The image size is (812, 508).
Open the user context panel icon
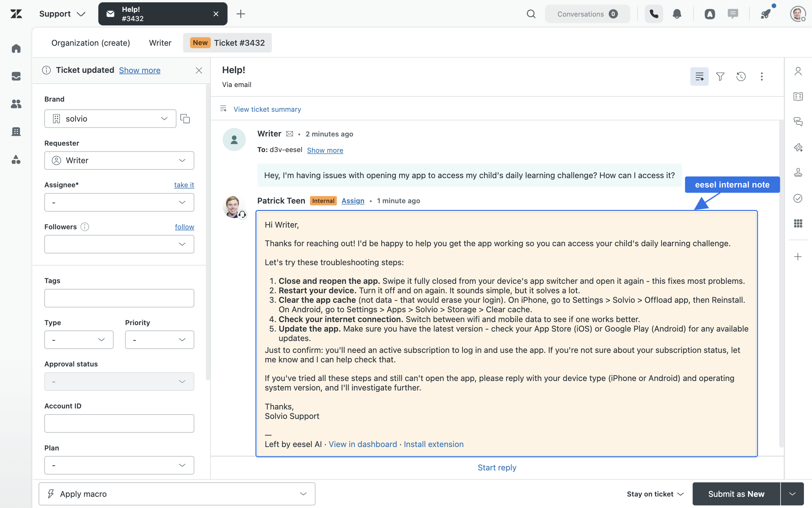click(798, 71)
